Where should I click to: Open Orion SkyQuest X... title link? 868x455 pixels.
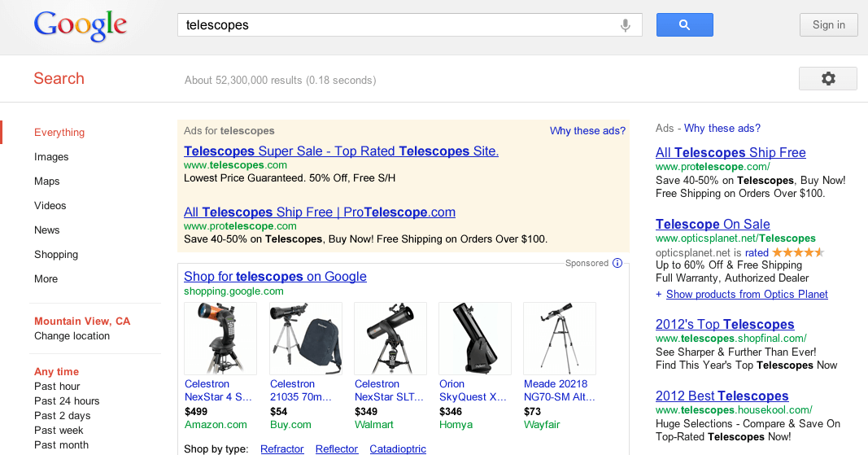[473, 390]
